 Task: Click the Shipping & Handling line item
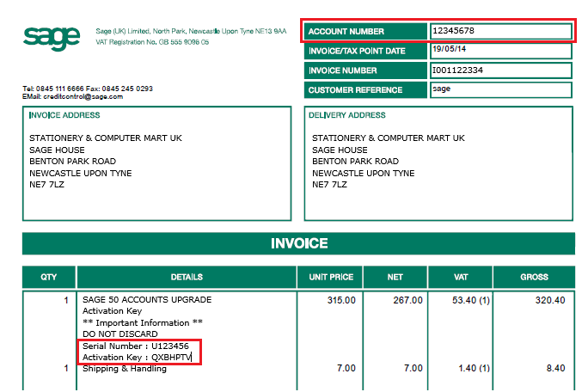125,369
